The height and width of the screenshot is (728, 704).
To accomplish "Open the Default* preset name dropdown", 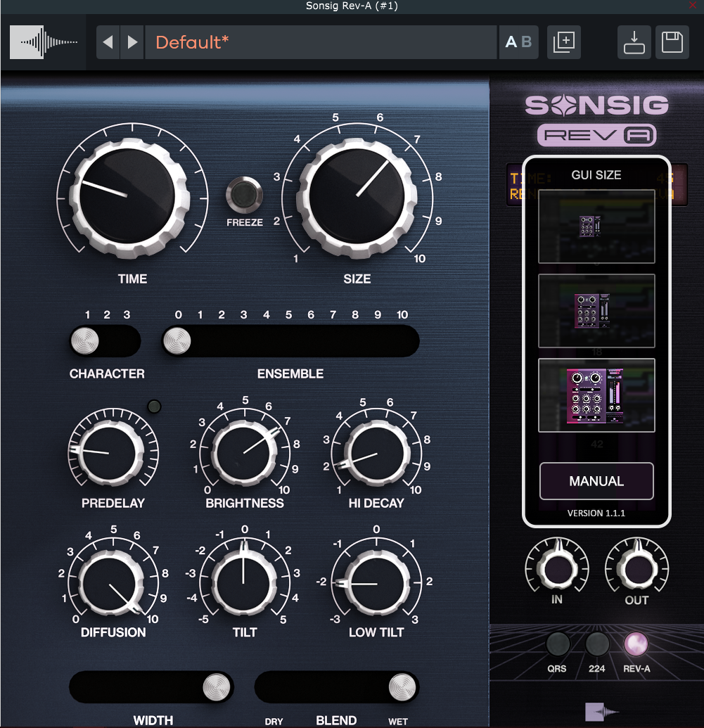I will click(320, 43).
